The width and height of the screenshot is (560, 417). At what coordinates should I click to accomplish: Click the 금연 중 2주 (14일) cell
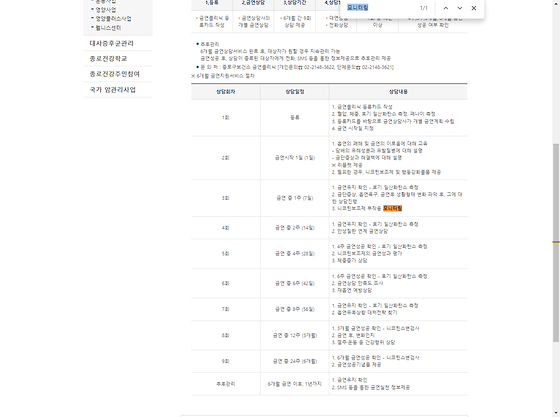pyautogui.click(x=295, y=228)
